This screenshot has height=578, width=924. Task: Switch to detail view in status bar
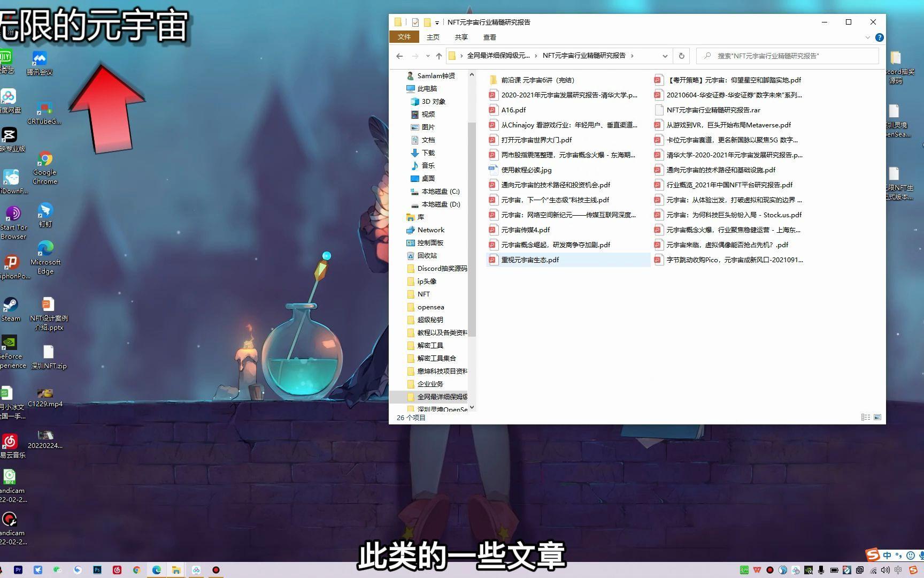pyautogui.click(x=866, y=417)
